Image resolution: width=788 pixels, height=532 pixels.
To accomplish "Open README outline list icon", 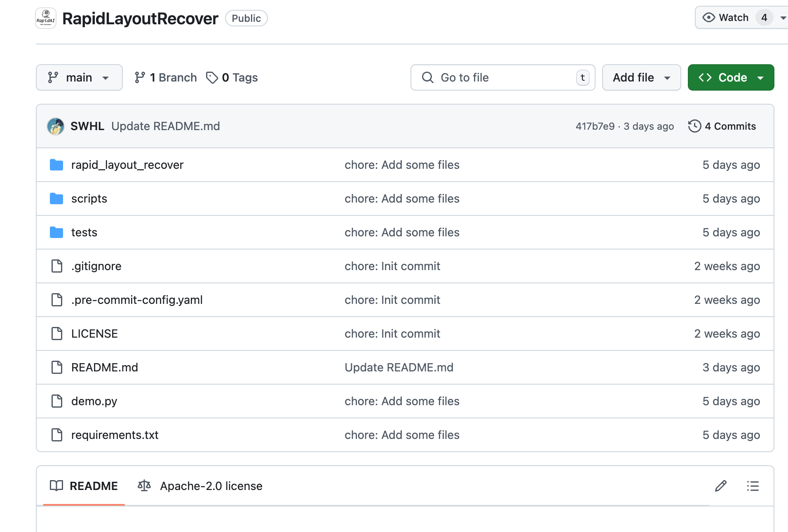I will [x=753, y=486].
